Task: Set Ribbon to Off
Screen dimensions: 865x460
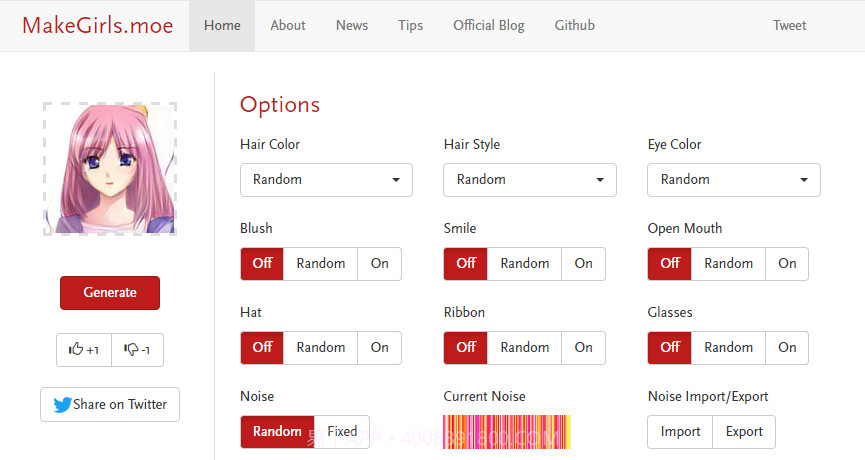Action: [x=466, y=348]
